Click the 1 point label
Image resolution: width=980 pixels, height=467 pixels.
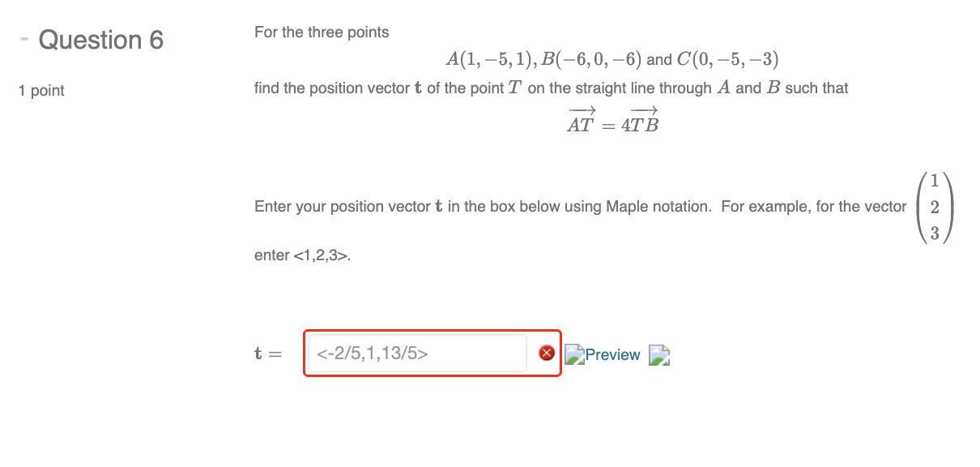coord(40,90)
